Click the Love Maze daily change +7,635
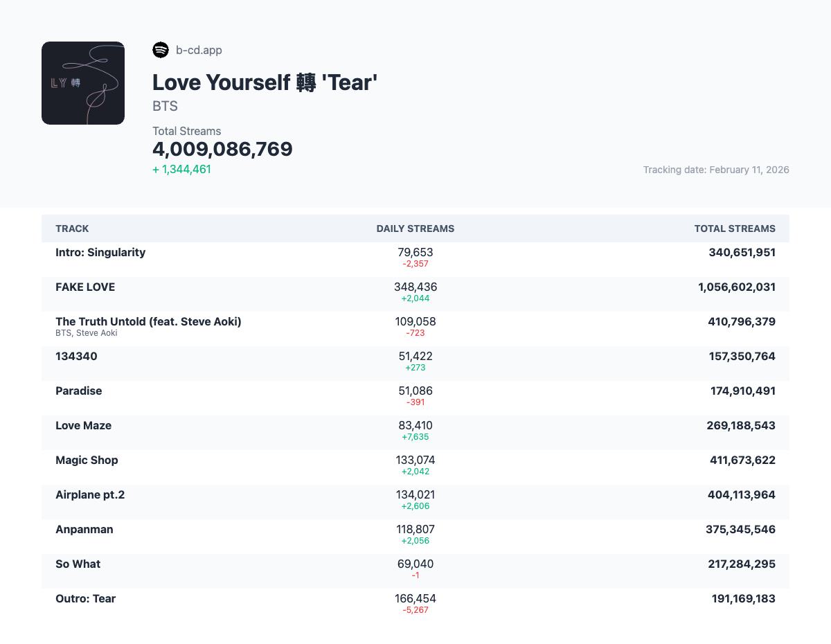The image size is (831, 644). pos(415,437)
